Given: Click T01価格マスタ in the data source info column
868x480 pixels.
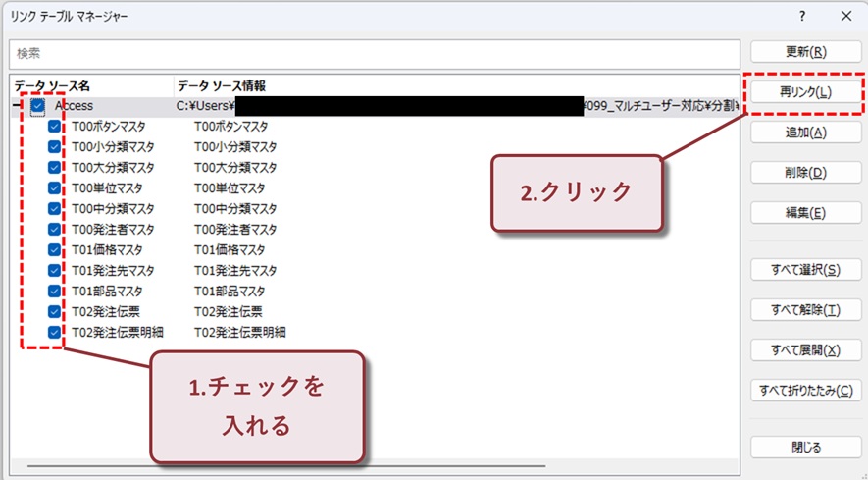Looking at the screenshot, I should 230,250.
